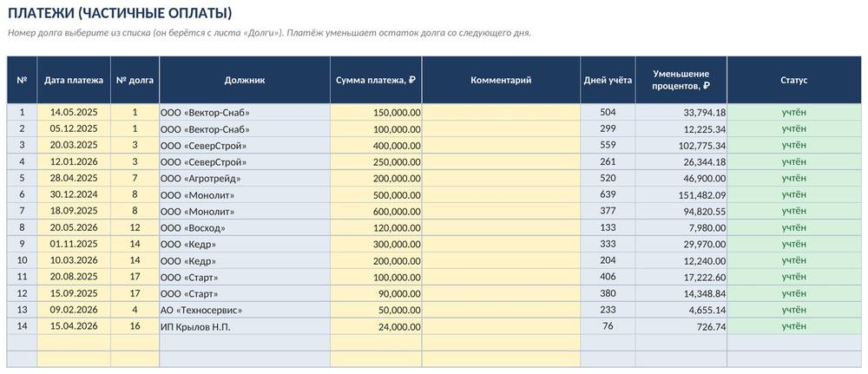This screenshot has height=374, width=868.
Task: Select the 50,000.00 payment amount cell
Action: pos(376,310)
